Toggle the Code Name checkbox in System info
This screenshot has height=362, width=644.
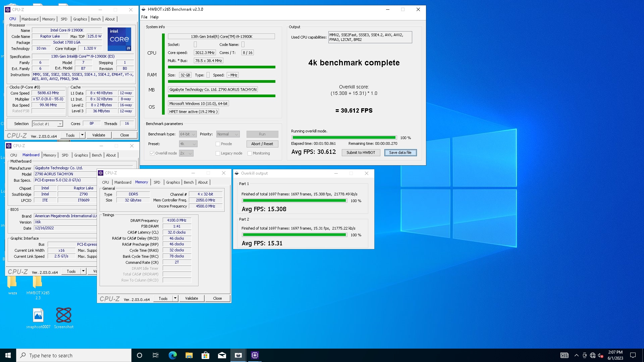pos(243,45)
